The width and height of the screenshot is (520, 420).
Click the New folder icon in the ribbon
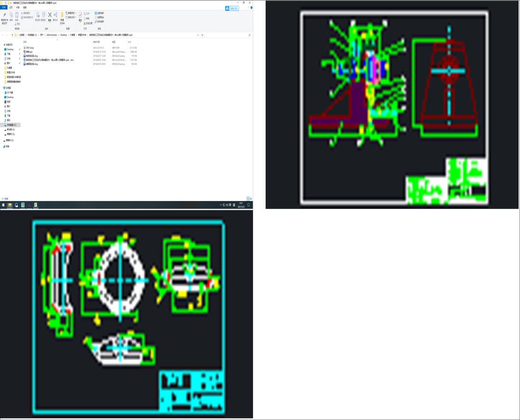(62, 15)
